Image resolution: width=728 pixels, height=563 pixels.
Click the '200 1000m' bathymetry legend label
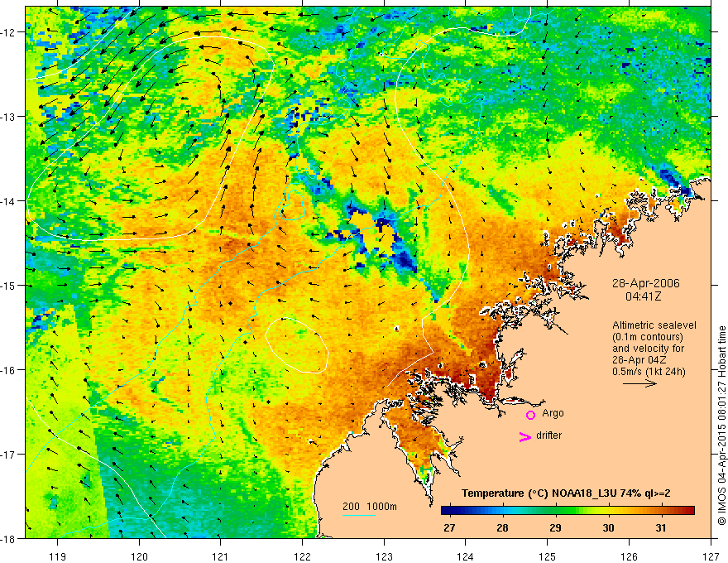tap(370, 507)
